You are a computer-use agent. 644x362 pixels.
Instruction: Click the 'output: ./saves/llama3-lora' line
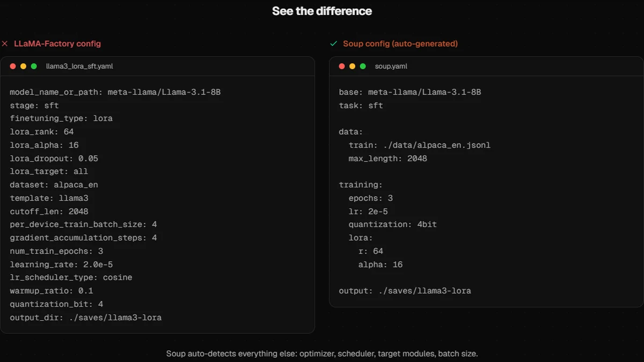(x=405, y=291)
